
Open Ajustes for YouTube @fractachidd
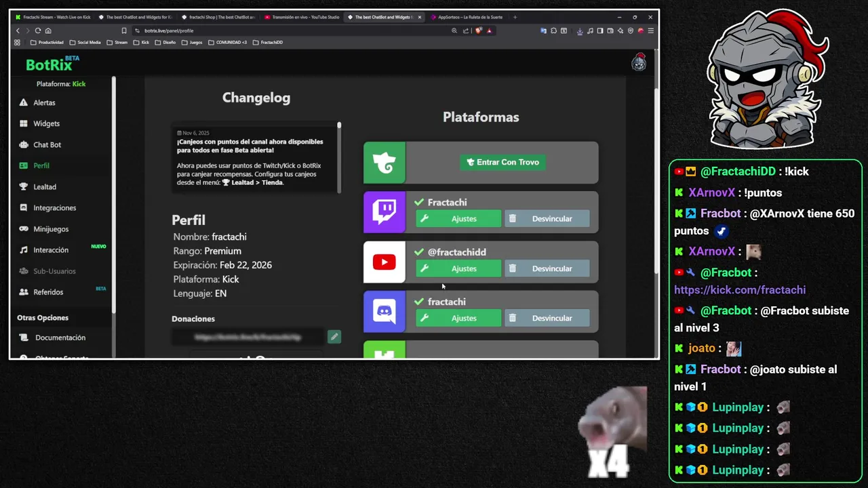pos(458,268)
